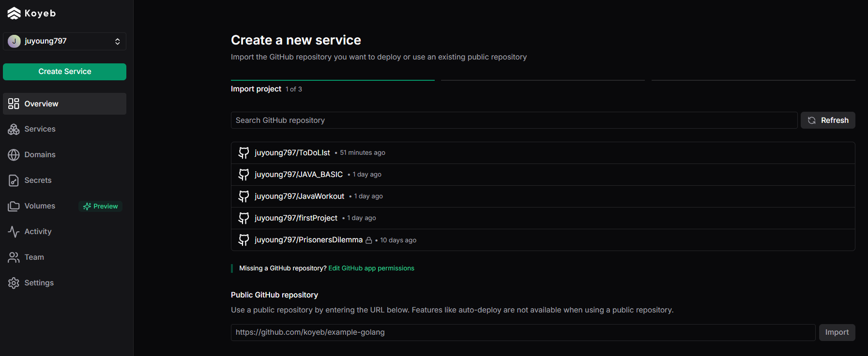Image resolution: width=868 pixels, height=356 pixels.
Task: Click the Import button
Action: (x=837, y=332)
